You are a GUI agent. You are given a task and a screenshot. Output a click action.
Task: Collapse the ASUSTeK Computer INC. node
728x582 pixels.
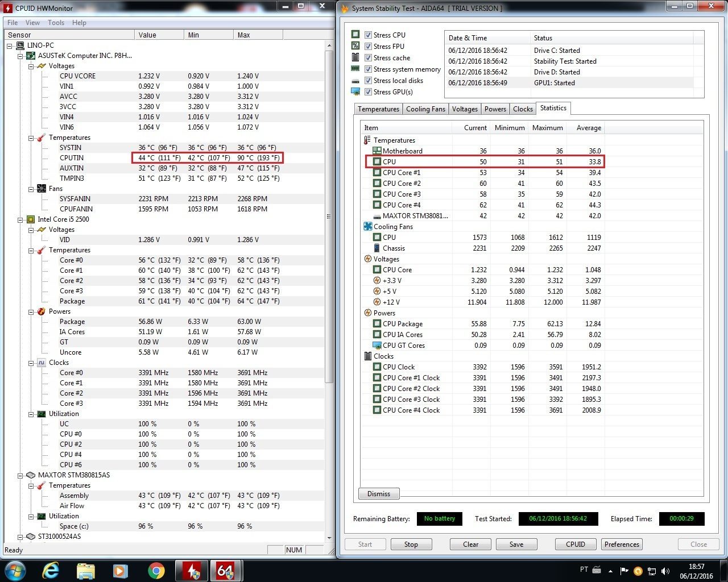(20, 56)
